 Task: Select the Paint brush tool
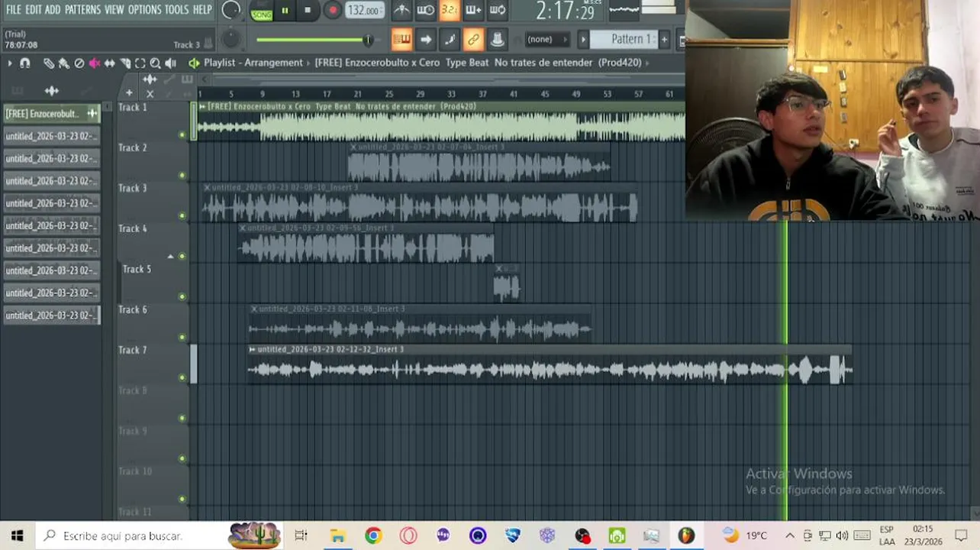click(x=64, y=63)
